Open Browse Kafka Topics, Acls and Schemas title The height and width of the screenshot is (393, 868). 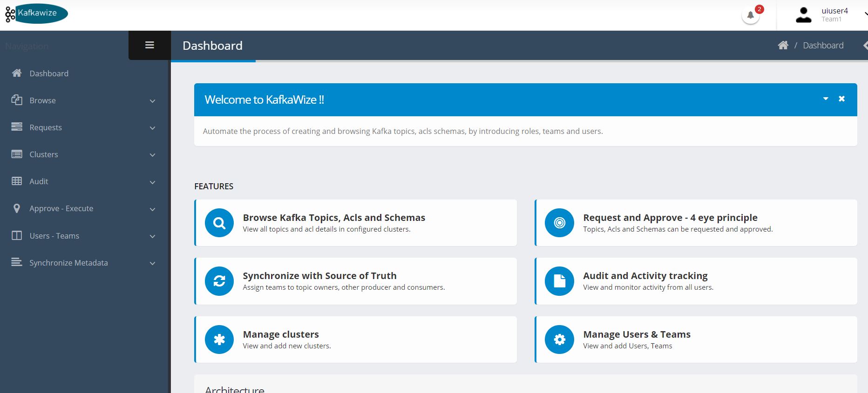click(x=334, y=218)
